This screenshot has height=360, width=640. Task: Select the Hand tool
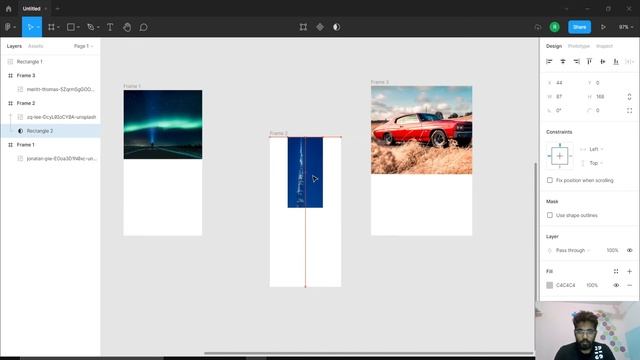(127, 27)
